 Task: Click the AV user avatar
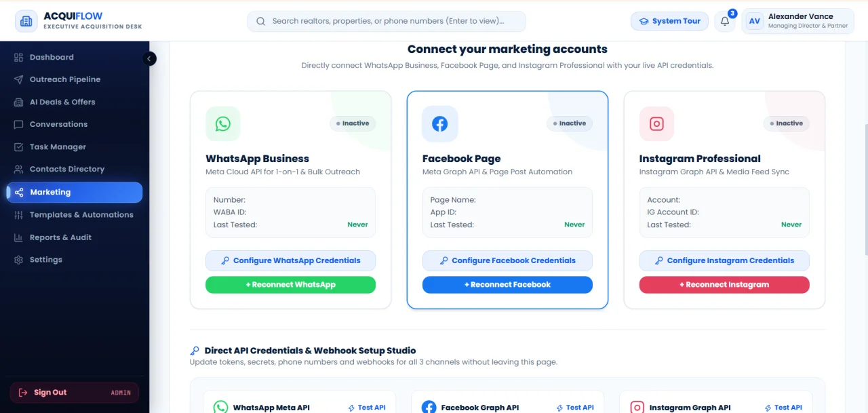click(754, 21)
